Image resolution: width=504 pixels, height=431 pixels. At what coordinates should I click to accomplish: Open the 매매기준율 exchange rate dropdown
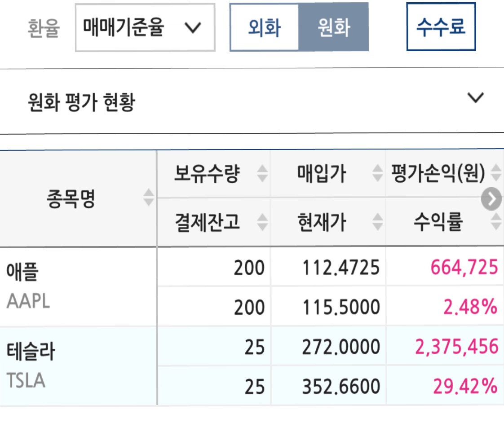point(145,27)
